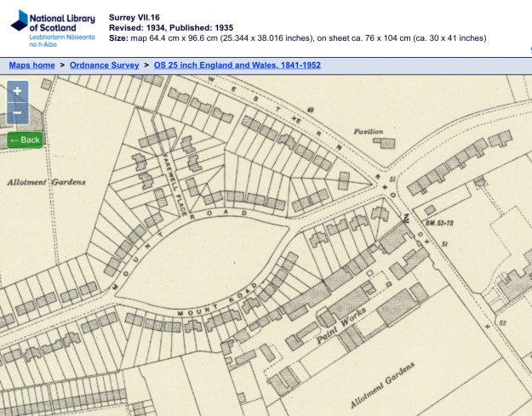This screenshot has width=532, height=416.
Task: Click the Revised 1934, Published 1935 text
Action: [171, 27]
